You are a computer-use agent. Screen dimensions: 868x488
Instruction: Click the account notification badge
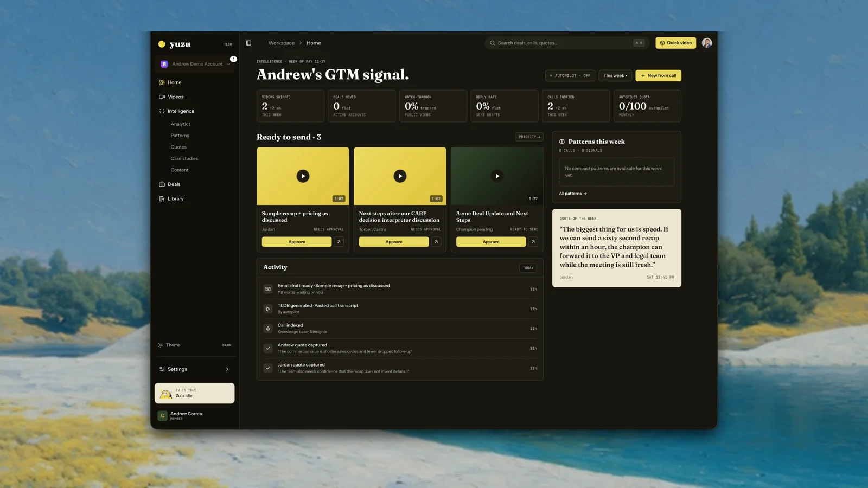point(233,59)
